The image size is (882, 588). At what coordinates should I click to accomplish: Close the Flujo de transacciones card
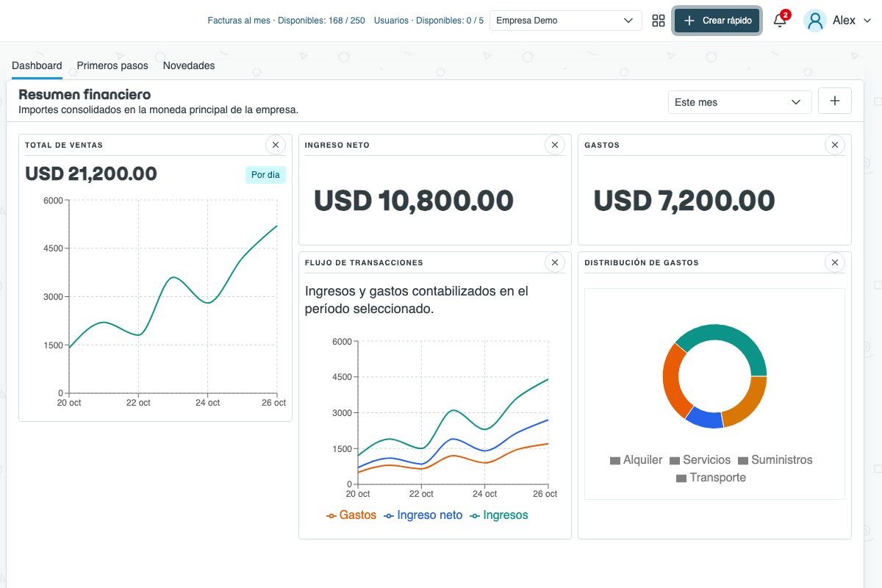click(x=555, y=262)
